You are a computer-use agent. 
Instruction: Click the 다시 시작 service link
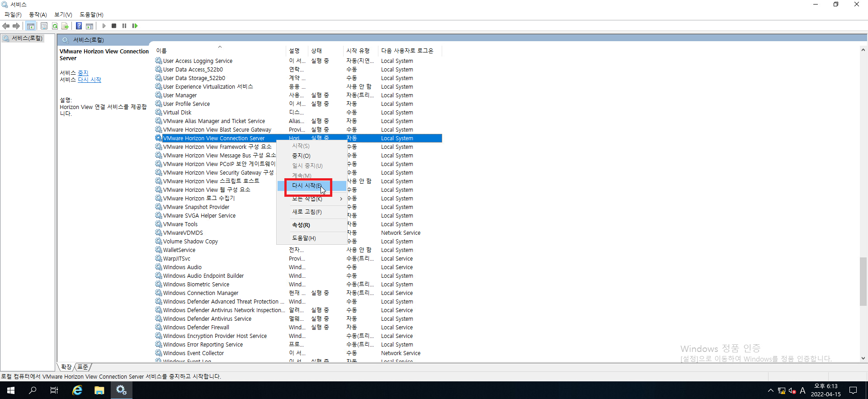pyautogui.click(x=90, y=80)
